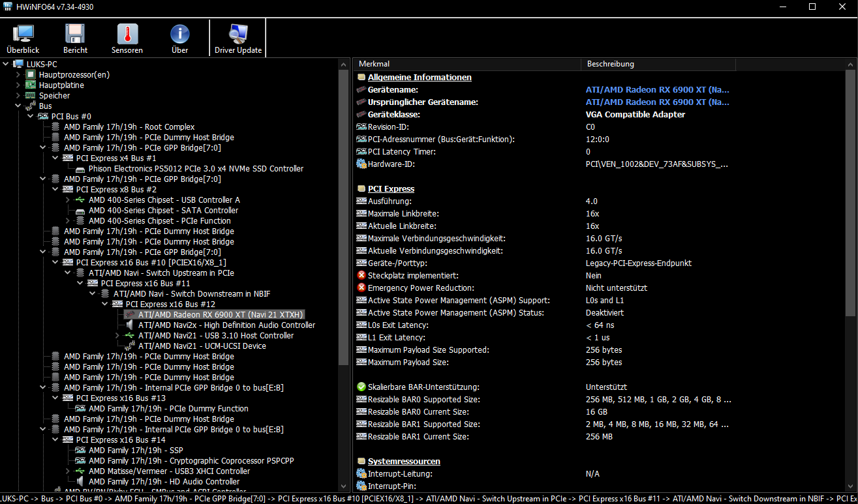Click the UCM-UCSI Device icon
This screenshot has width=858, height=504.
(130, 346)
